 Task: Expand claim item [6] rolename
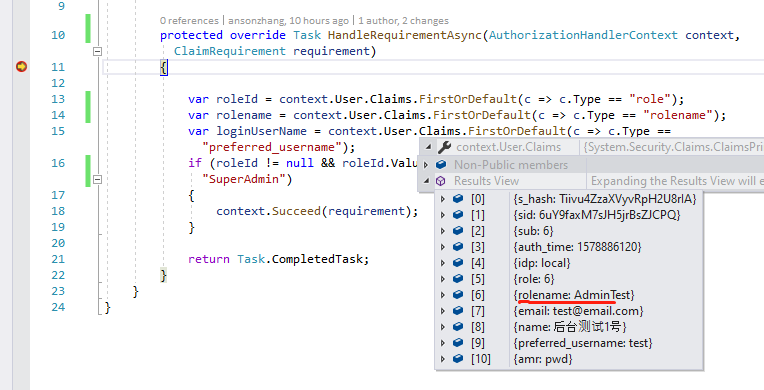pos(442,295)
